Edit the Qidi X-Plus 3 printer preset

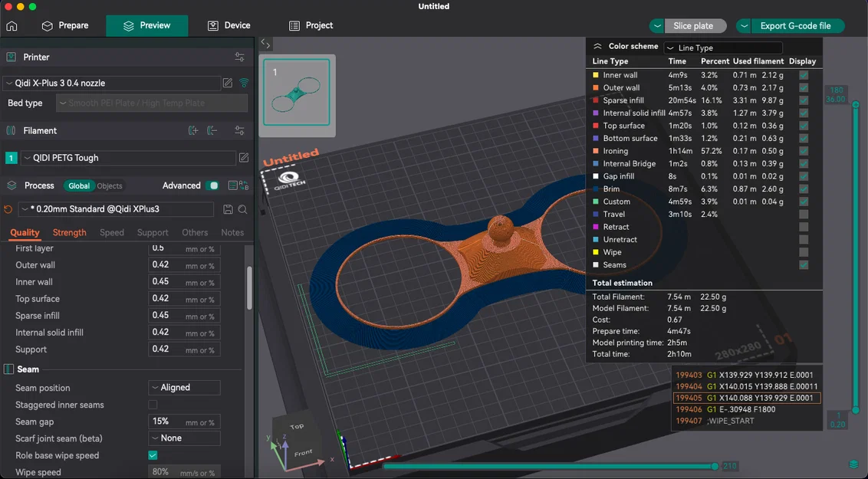tap(228, 83)
